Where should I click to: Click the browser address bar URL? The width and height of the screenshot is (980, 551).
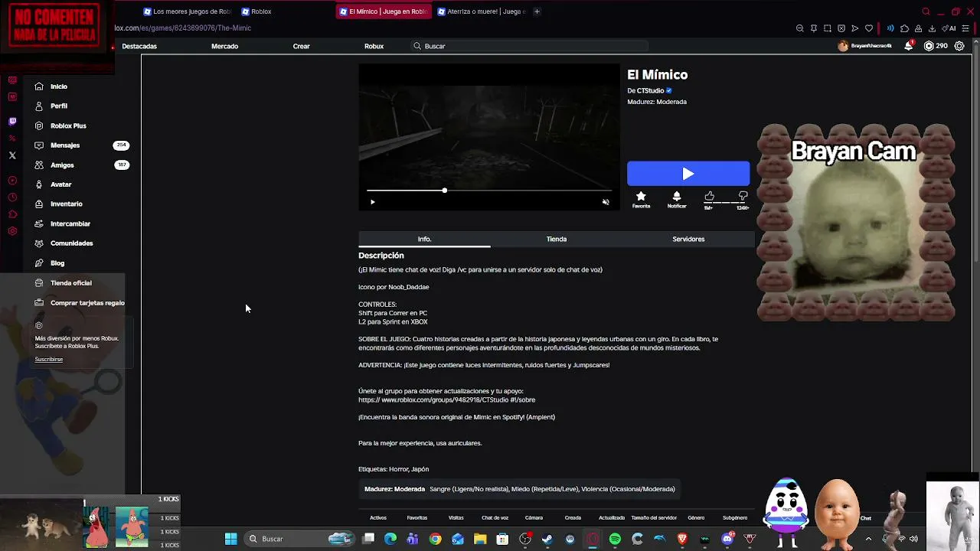pyautogui.click(x=183, y=28)
